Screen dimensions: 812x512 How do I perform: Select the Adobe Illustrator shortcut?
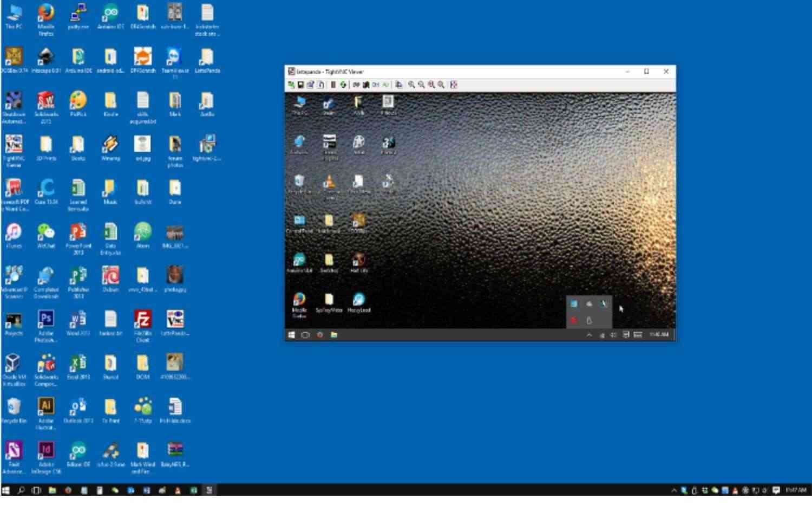click(x=46, y=414)
